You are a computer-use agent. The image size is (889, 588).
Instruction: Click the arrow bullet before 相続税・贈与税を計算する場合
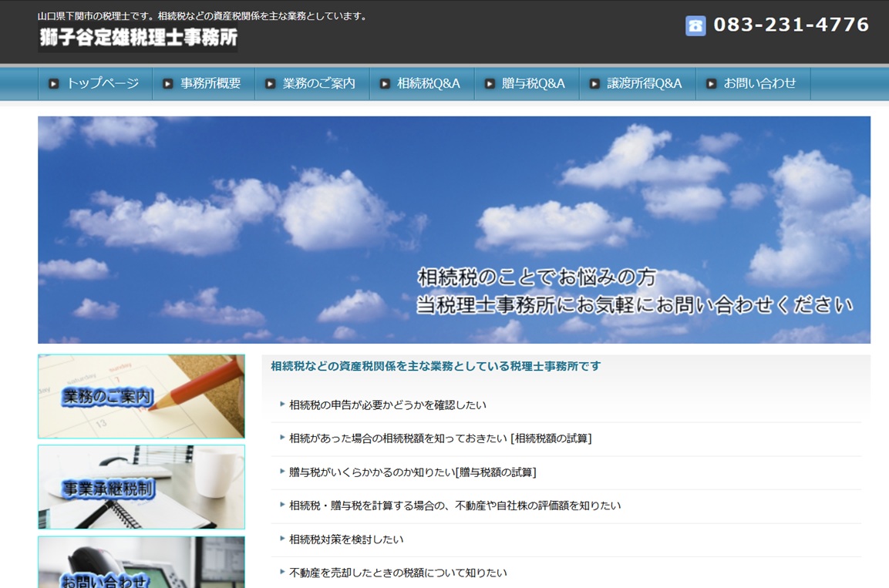(281, 505)
